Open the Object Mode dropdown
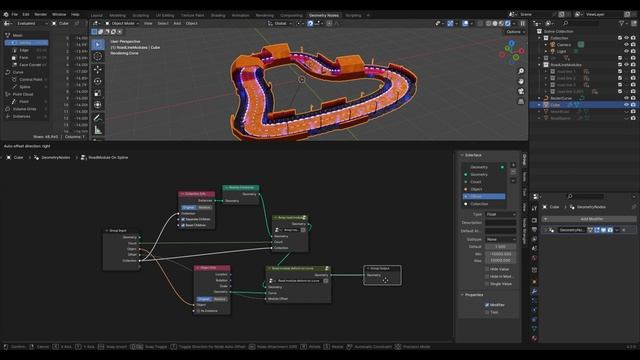 click(x=122, y=23)
